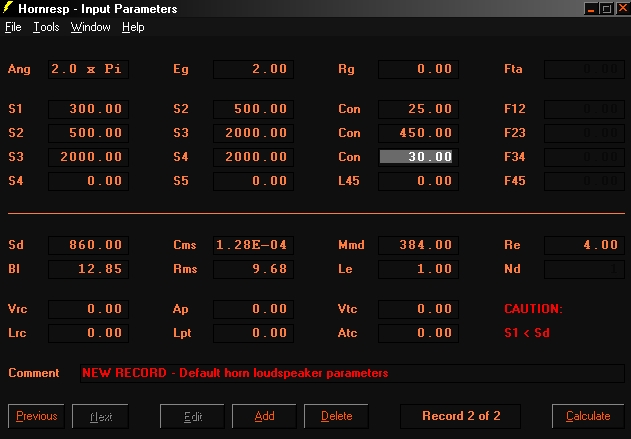The image size is (631, 439).
Task: Click the S2 field in the F23 row
Action: [x=89, y=133]
